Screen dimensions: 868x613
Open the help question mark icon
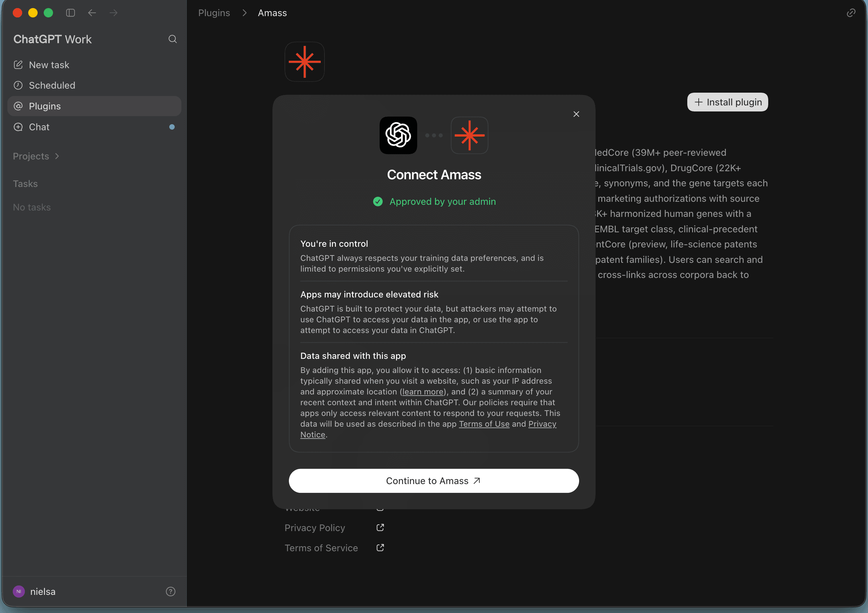coord(171,592)
